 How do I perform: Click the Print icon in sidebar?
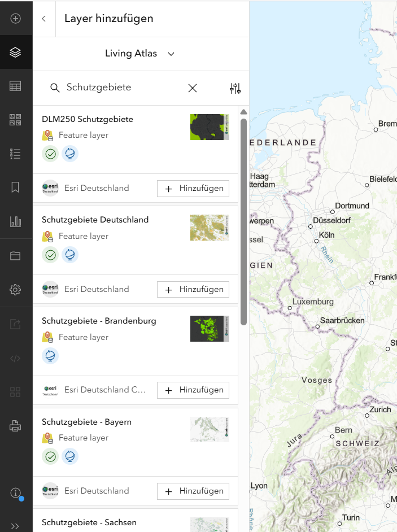click(16, 426)
